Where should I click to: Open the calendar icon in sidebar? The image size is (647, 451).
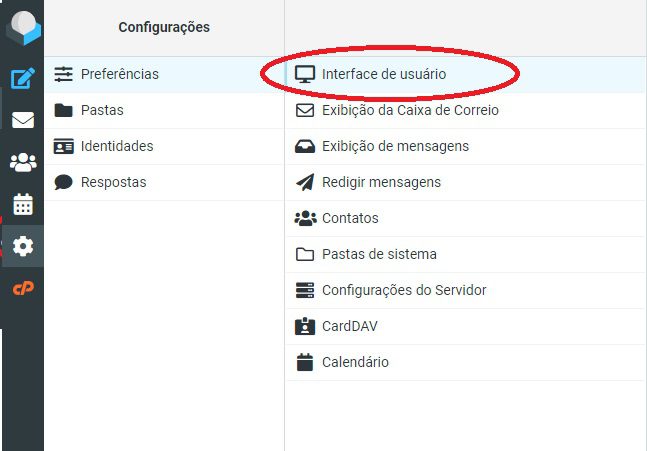pos(23,204)
